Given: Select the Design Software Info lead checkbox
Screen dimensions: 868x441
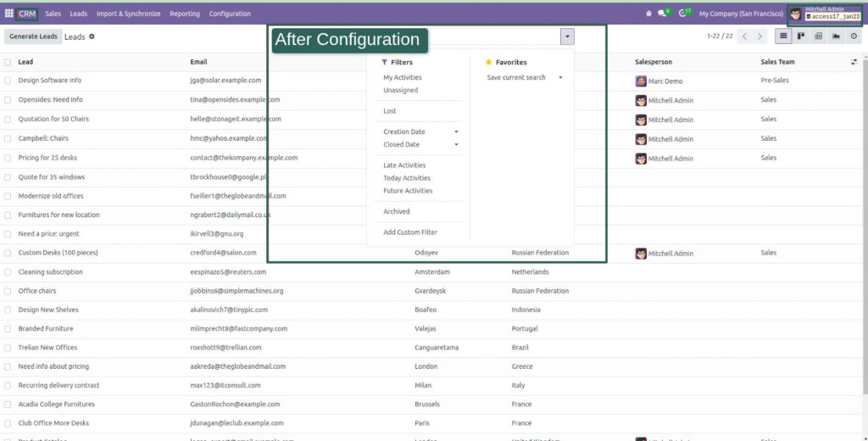Looking at the screenshot, I should 8,81.
